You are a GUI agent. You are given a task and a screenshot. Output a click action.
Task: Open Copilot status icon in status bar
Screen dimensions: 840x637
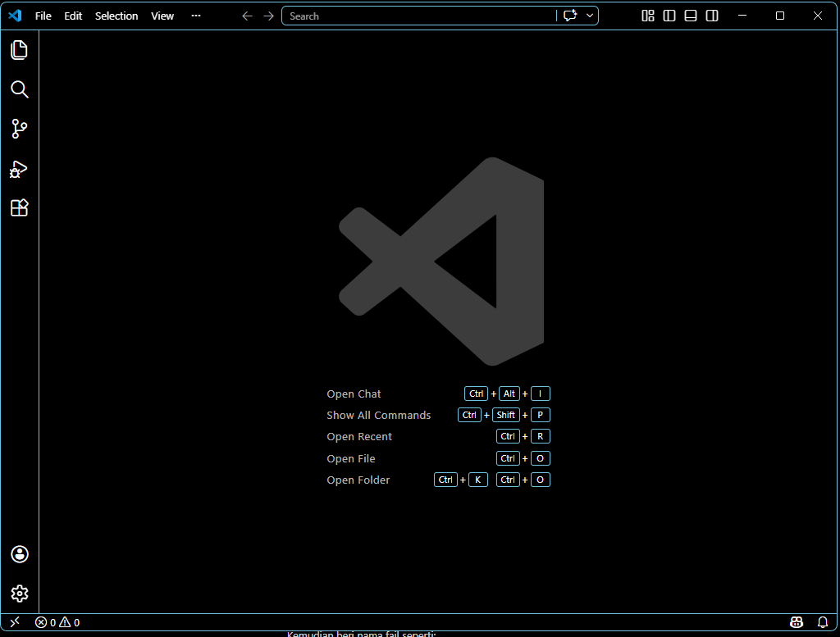797,622
